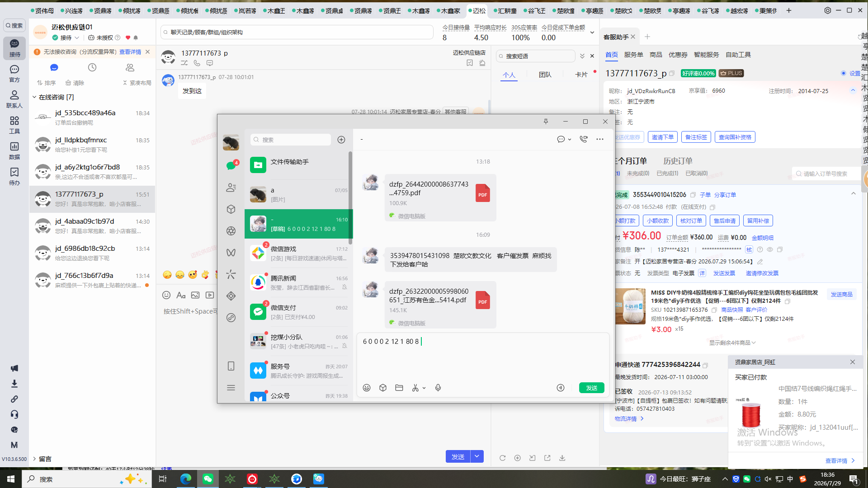The height and width of the screenshot is (488, 868).
Task: Attach a file via WeChat folder icon
Action: [399, 388]
